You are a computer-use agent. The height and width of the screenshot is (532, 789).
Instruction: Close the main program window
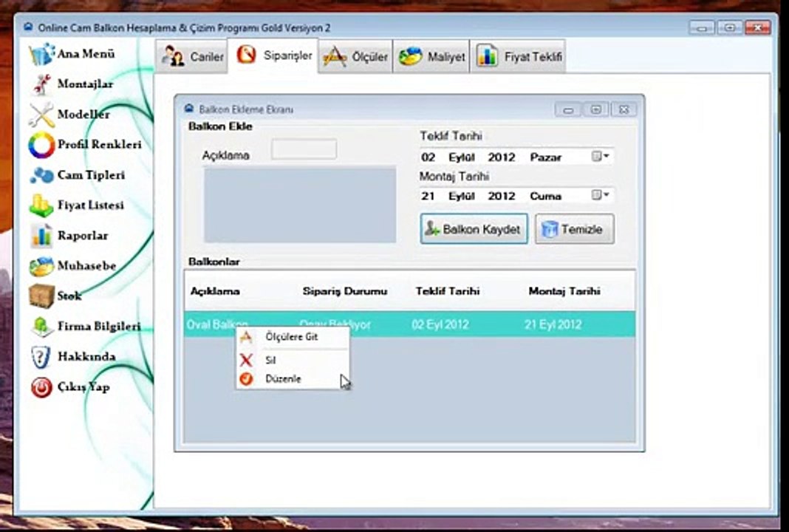click(x=757, y=27)
